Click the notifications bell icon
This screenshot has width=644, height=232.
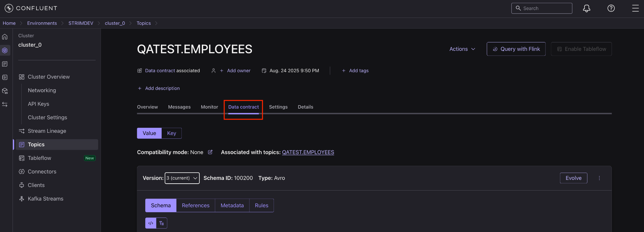(586, 8)
